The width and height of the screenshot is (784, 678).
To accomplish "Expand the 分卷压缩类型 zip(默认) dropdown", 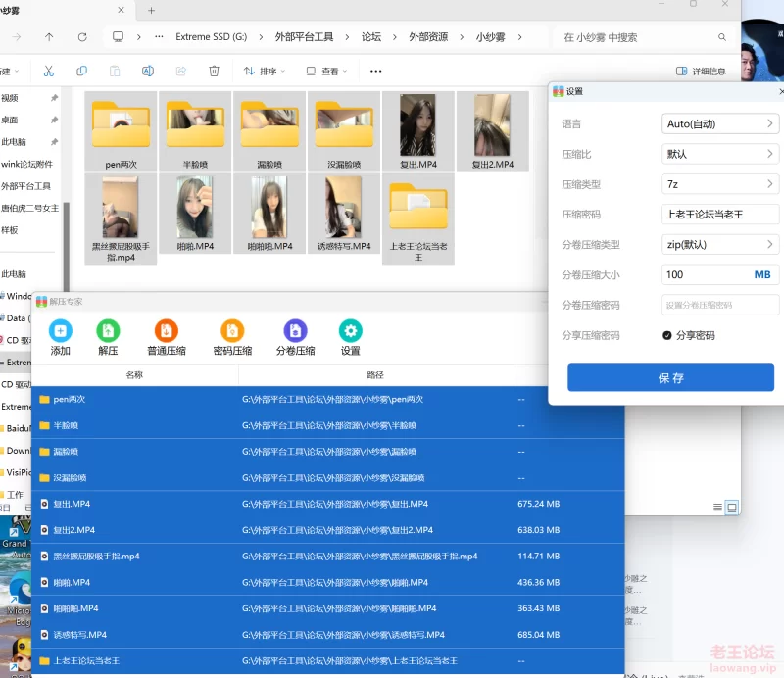I will [x=720, y=245].
